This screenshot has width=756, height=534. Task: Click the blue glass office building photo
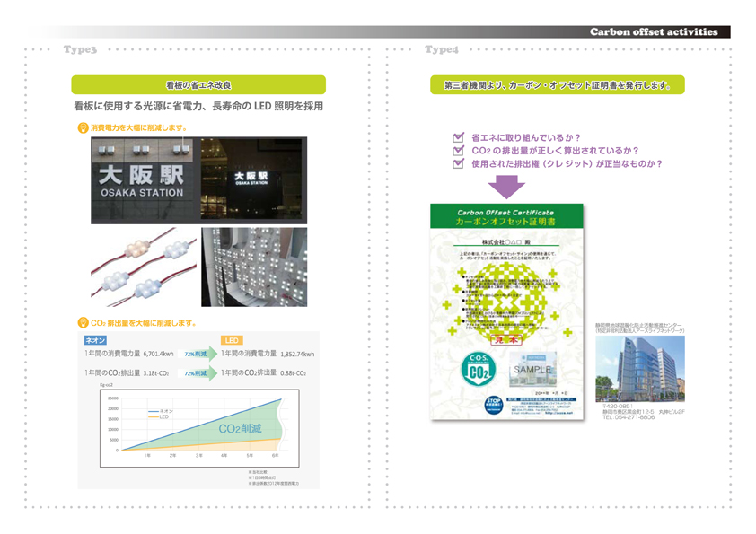coord(640,369)
